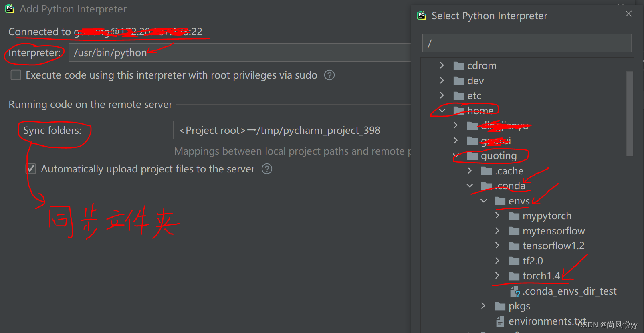Select the mytensorflow tree row label

click(x=554, y=231)
